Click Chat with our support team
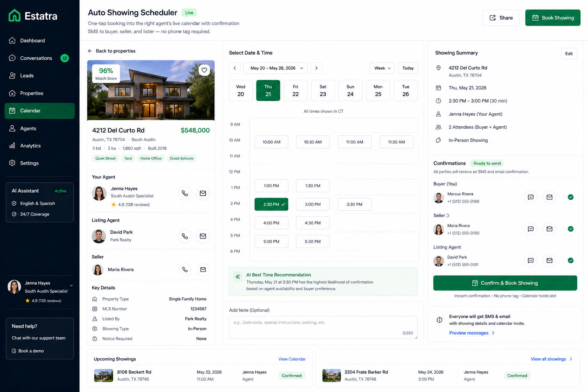This screenshot has width=588, height=392. [x=39, y=338]
